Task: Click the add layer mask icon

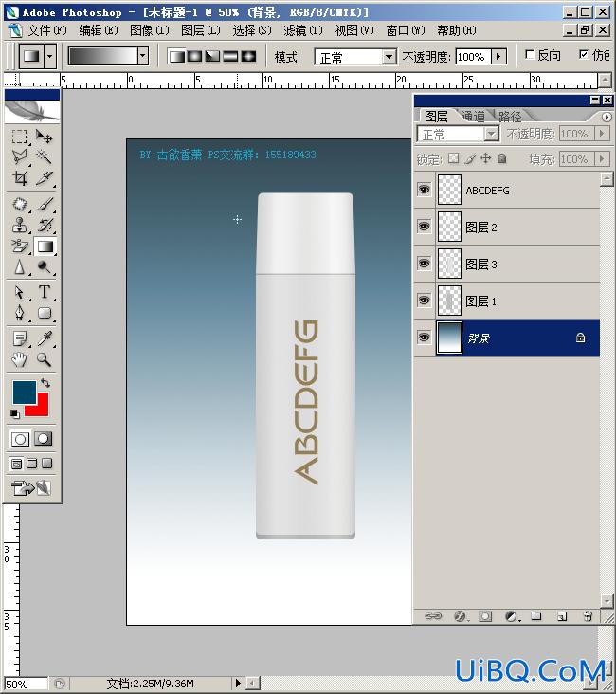Action: 485,616
